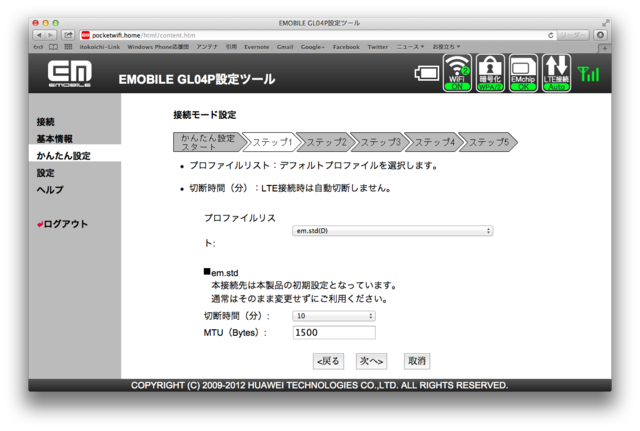Click the WPA/2 encryption lock icon

click(490, 73)
